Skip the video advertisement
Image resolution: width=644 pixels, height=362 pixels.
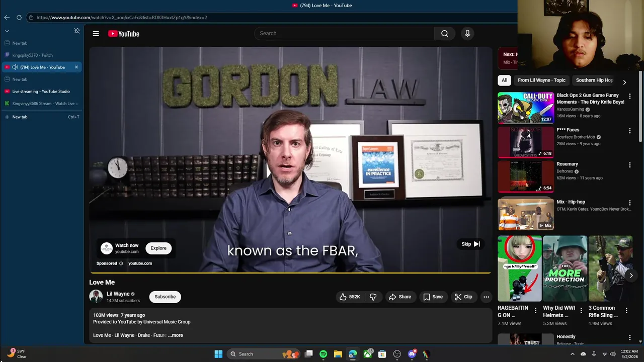471,244
